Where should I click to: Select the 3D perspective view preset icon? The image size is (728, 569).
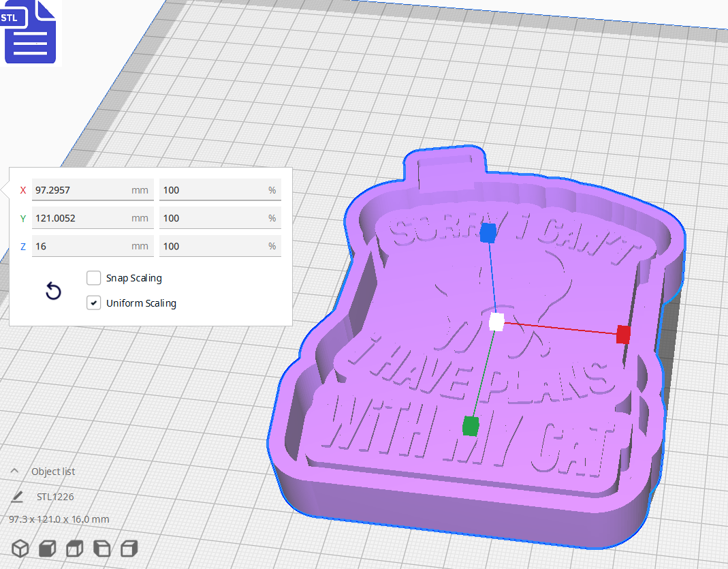20,549
